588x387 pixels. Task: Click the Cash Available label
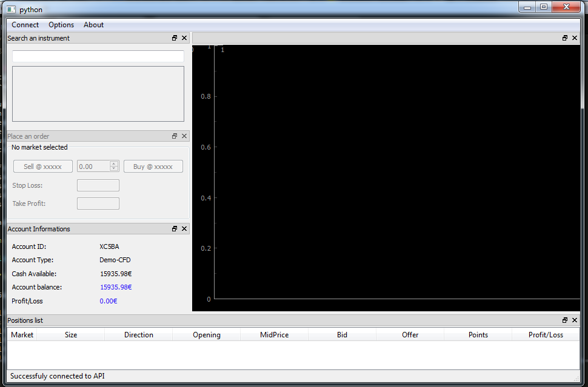pos(34,274)
